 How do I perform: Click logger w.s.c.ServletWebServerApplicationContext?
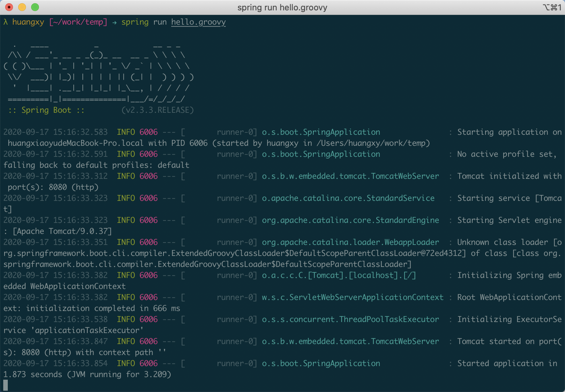pos(353,297)
